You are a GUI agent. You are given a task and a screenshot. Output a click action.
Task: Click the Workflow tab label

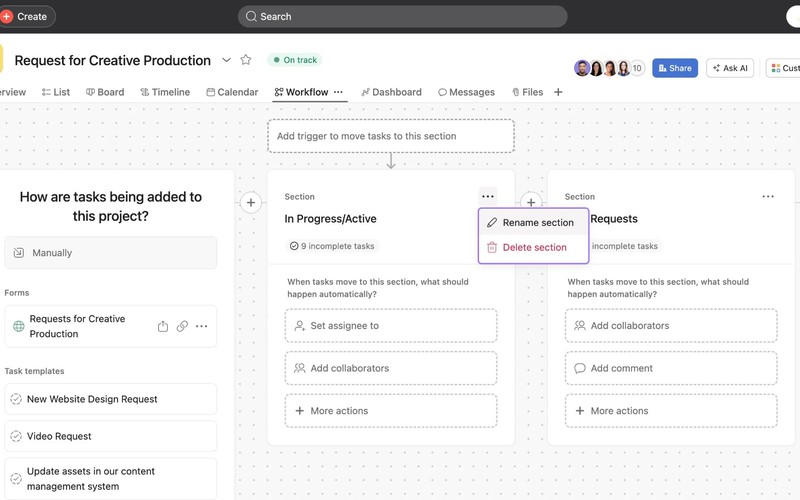(307, 92)
